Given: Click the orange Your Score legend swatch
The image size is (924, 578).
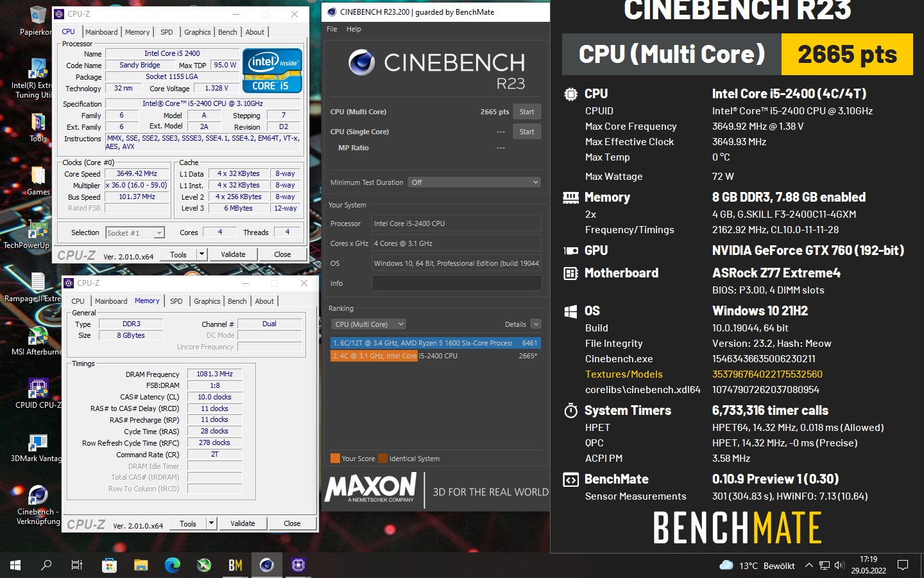Looking at the screenshot, I should 335,459.
